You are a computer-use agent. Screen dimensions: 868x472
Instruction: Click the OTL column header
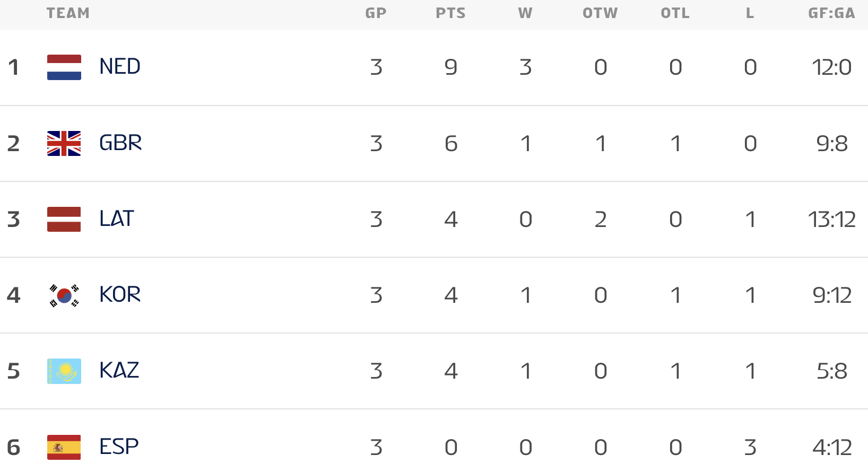pos(675,13)
